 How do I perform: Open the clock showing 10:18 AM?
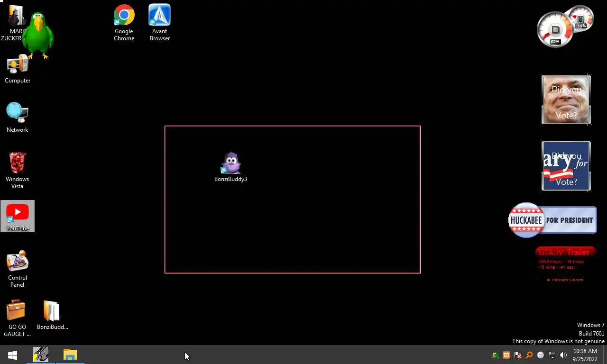click(585, 355)
